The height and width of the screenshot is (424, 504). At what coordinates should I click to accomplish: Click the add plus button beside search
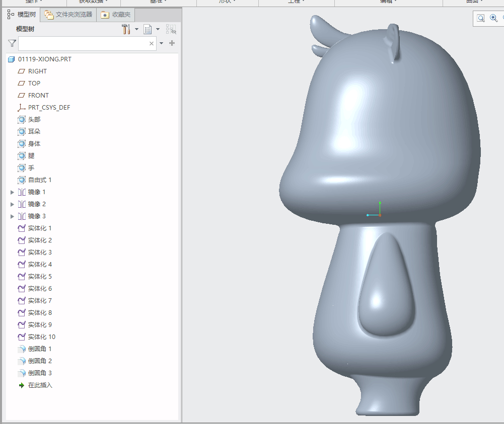(x=172, y=43)
